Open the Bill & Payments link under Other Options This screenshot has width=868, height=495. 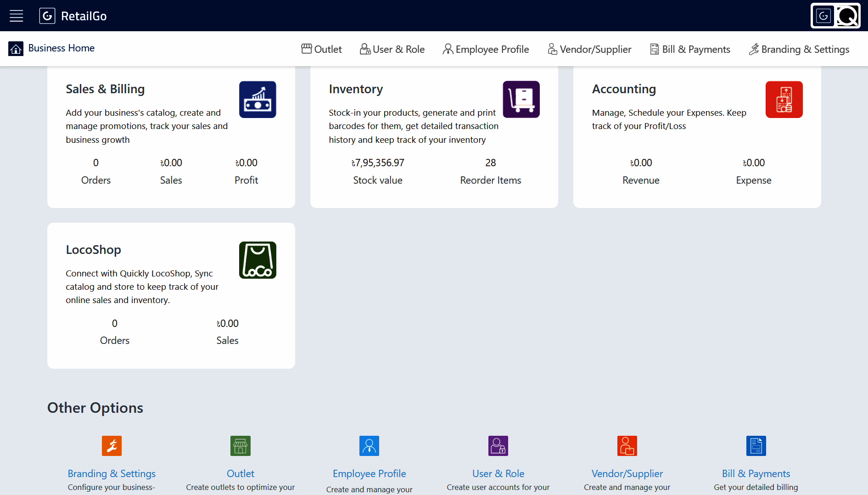756,473
